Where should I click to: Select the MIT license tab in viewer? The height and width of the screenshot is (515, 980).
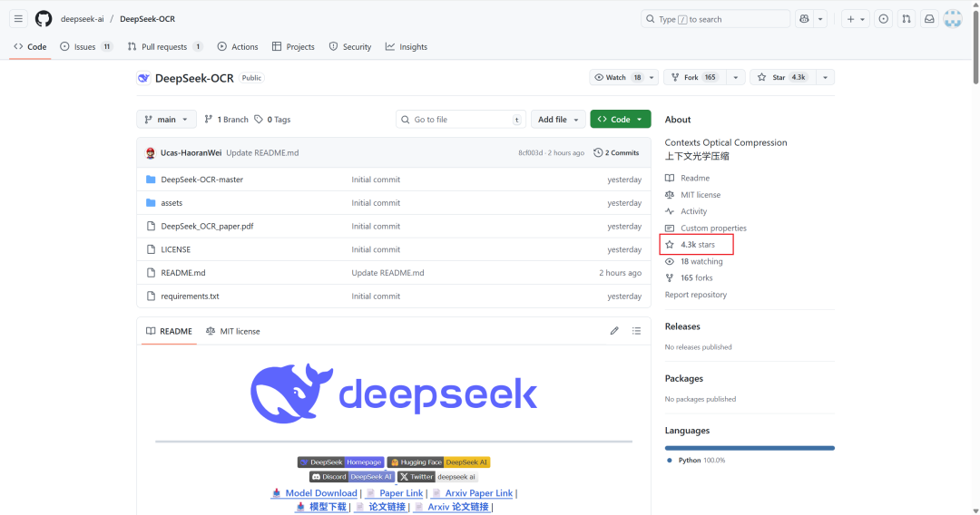[232, 332]
